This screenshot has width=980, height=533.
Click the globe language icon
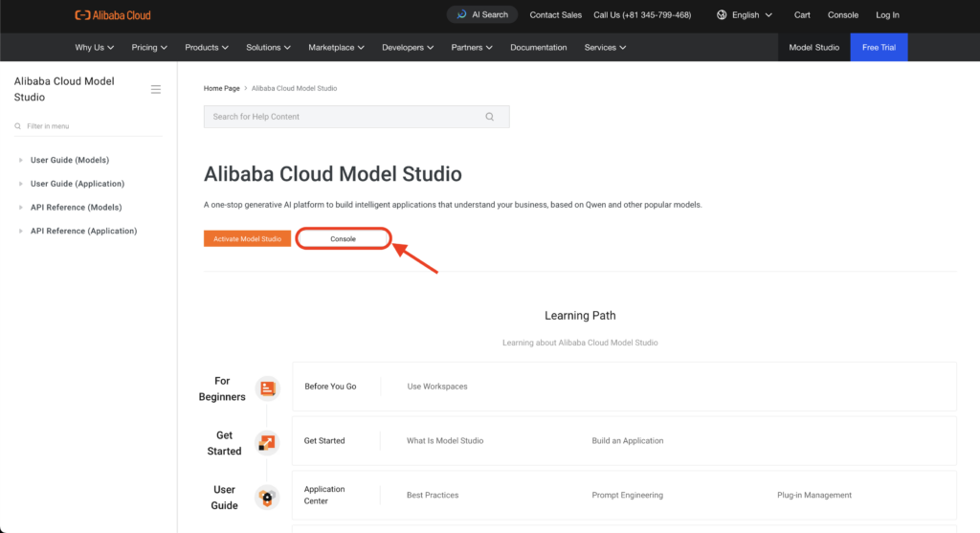pyautogui.click(x=722, y=15)
